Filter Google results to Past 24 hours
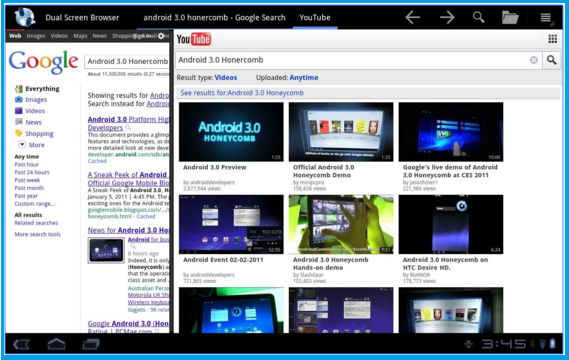The width and height of the screenshot is (569, 360). tap(32, 172)
